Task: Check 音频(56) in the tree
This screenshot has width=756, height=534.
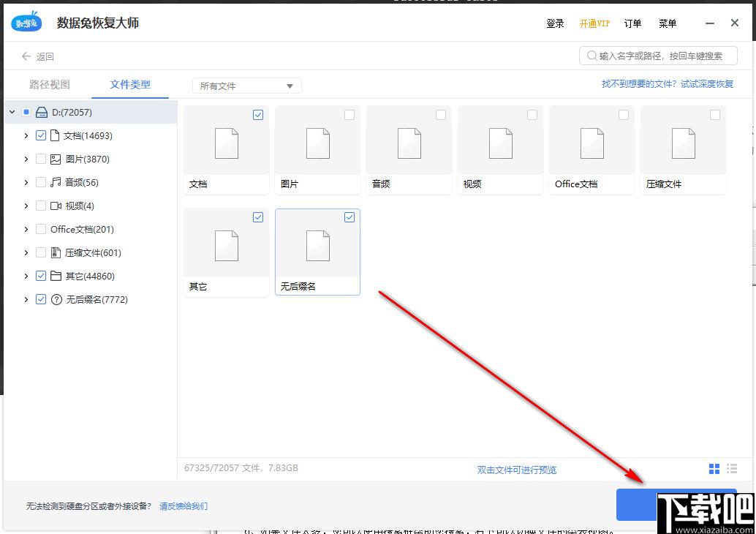Action: [41, 182]
